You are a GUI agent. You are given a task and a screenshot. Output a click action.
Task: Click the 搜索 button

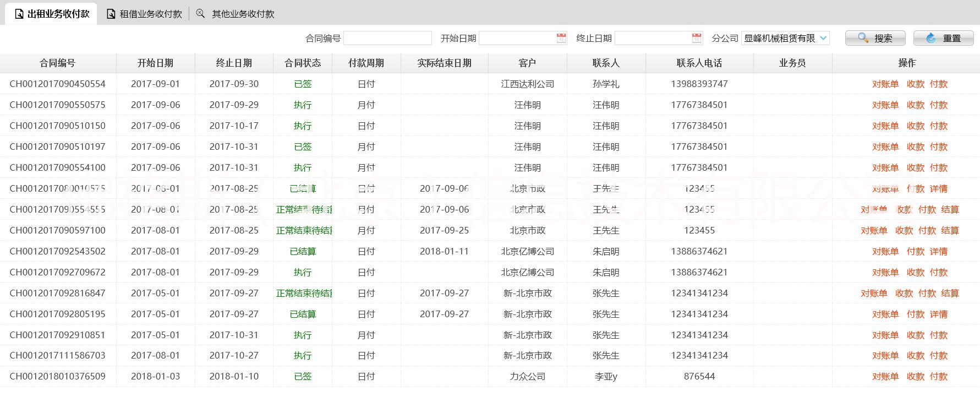click(x=875, y=38)
